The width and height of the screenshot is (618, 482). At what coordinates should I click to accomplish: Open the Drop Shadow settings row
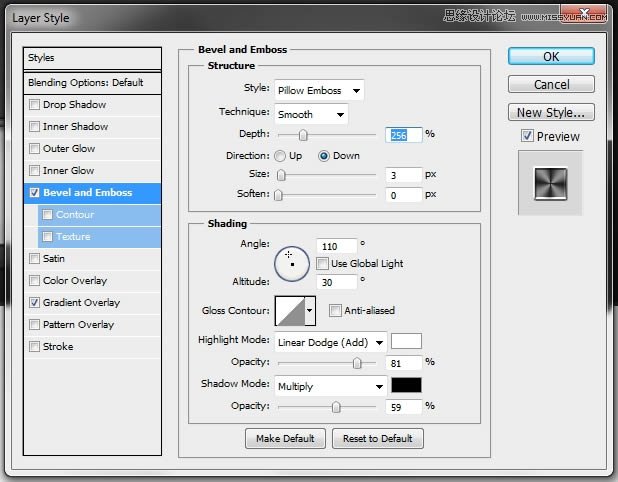click(92, 104)
